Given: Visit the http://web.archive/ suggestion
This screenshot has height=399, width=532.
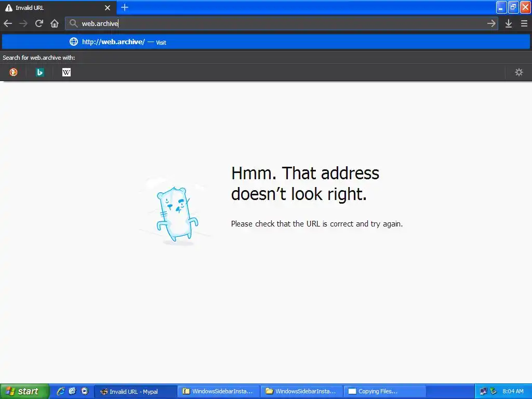Looking at the screenshot, I should click(266, 42).
